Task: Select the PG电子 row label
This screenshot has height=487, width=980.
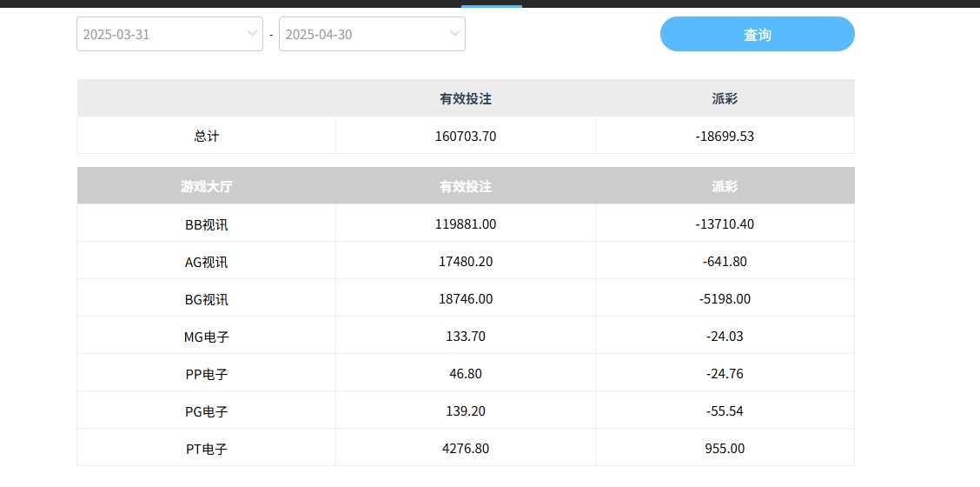Action: click(207, 411)
